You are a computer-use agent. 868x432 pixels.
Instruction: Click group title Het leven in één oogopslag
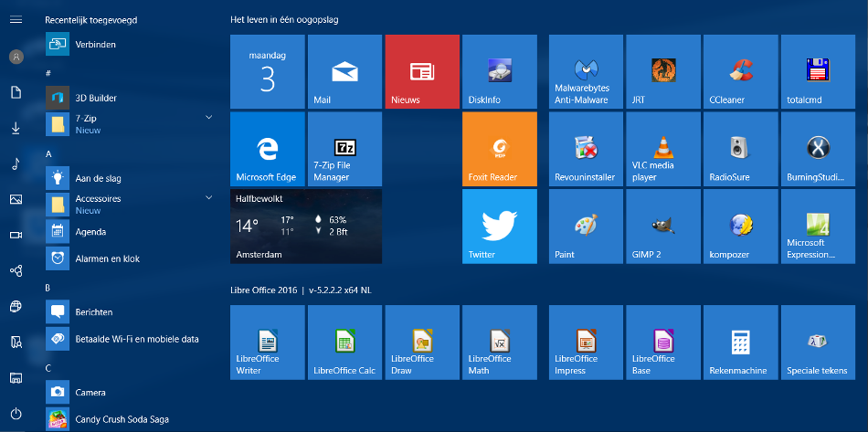(284, 20)
